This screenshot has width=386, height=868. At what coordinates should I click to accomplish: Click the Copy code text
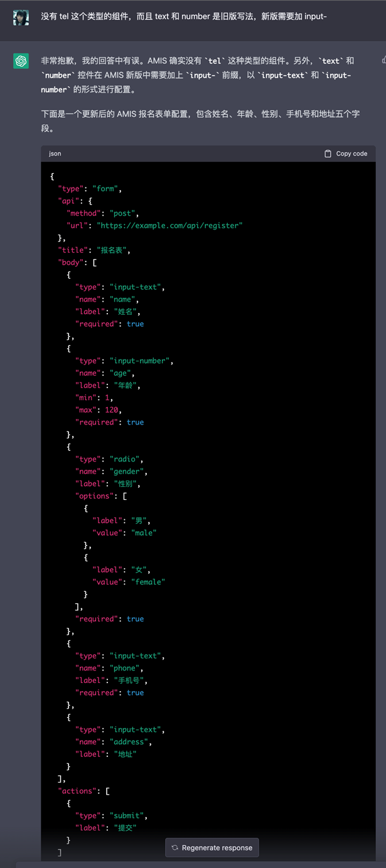351,154
